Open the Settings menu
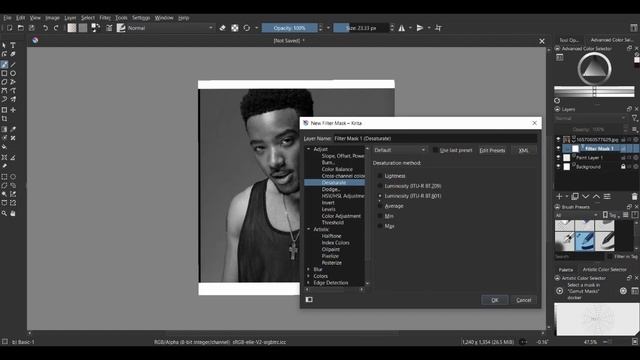The width and height of the screenshot is (640, 360). (141, 18)
